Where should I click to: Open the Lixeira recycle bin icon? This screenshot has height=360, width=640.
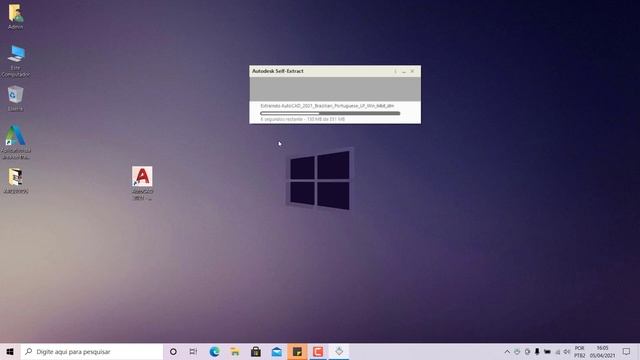click(16, 98)
